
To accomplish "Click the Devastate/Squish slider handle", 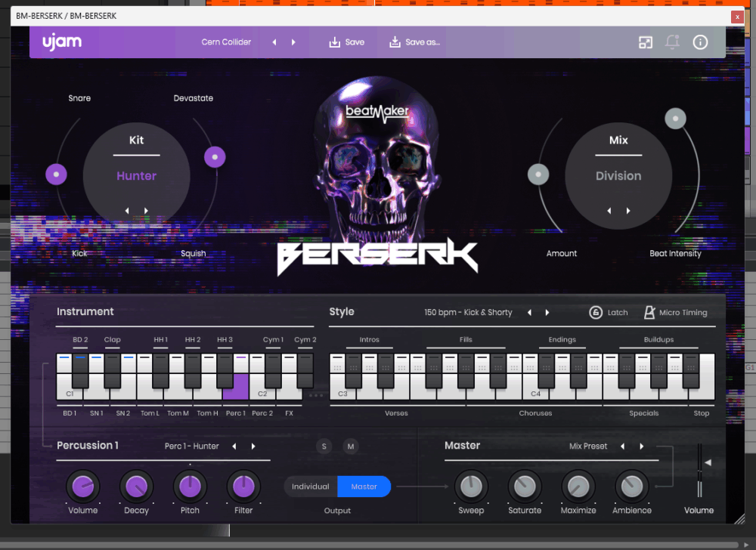I will (x=215, y=157).
